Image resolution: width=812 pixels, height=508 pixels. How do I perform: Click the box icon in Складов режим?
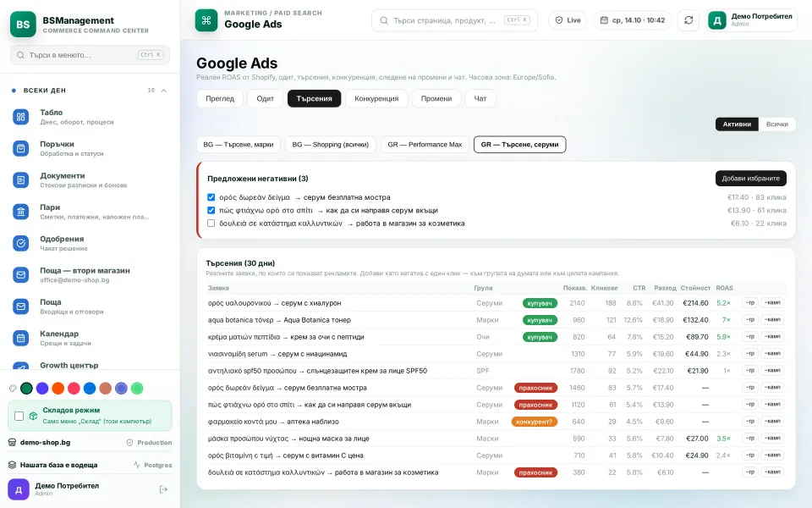pyautogui.click(x=33, y=416)
